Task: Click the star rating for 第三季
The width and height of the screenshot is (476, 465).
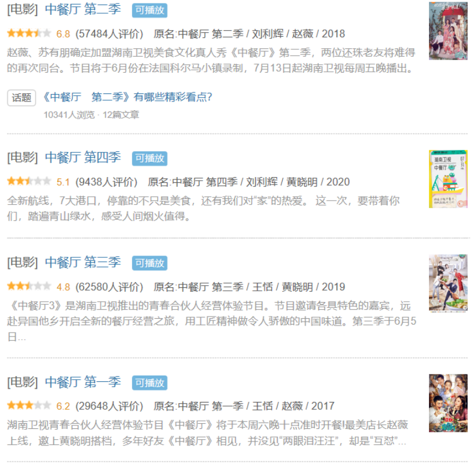Action: coord(29,286)
